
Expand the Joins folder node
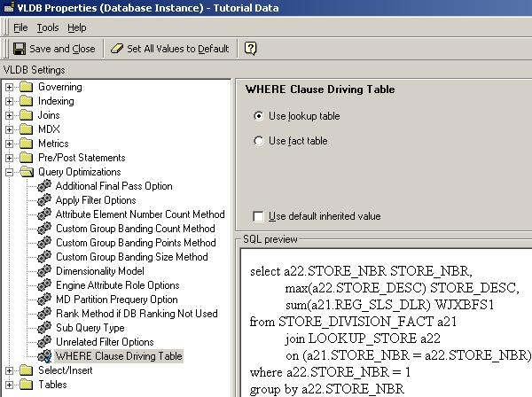[x=9, y=115]
